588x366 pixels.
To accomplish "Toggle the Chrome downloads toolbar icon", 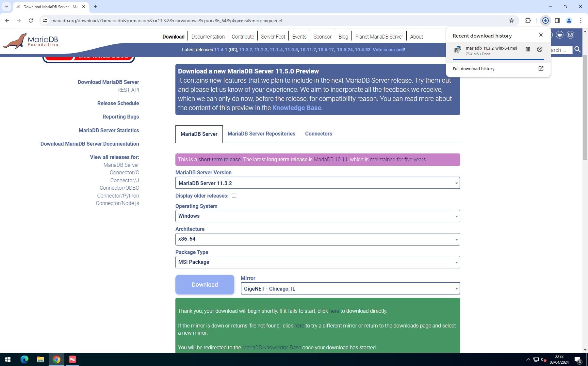I will pyautogui.click(x=545, y=21).
